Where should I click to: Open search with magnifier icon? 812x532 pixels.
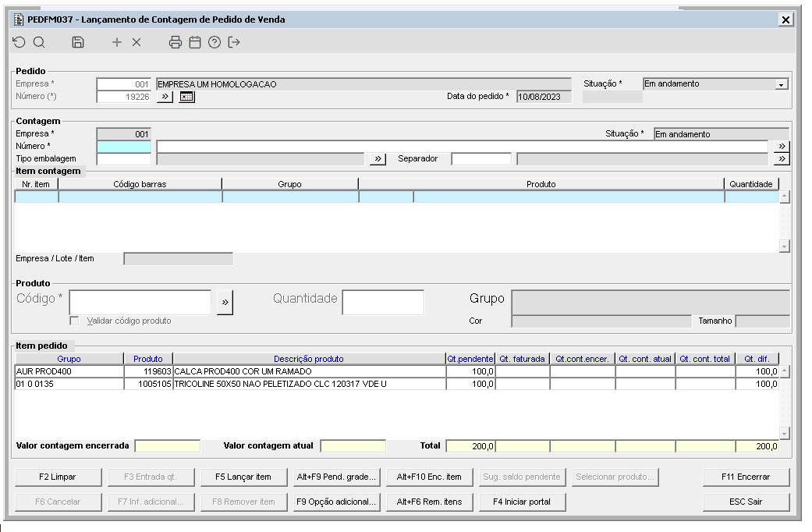pos(39,42)
